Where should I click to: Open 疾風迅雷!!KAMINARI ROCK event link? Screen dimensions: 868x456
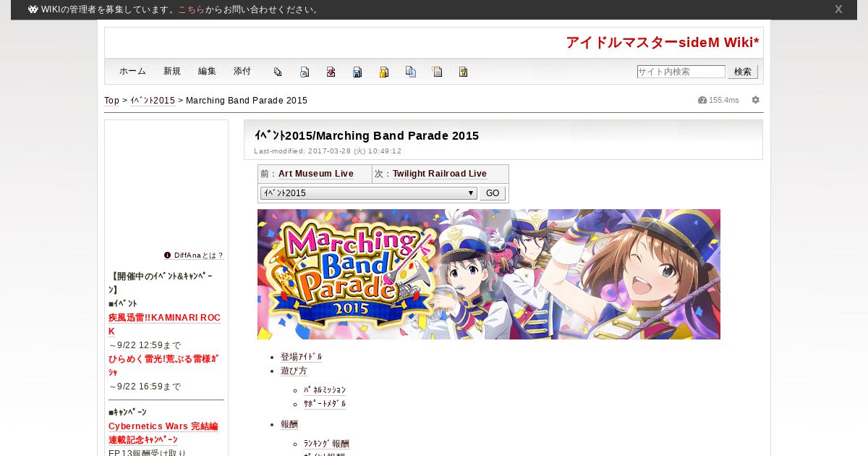164,324
